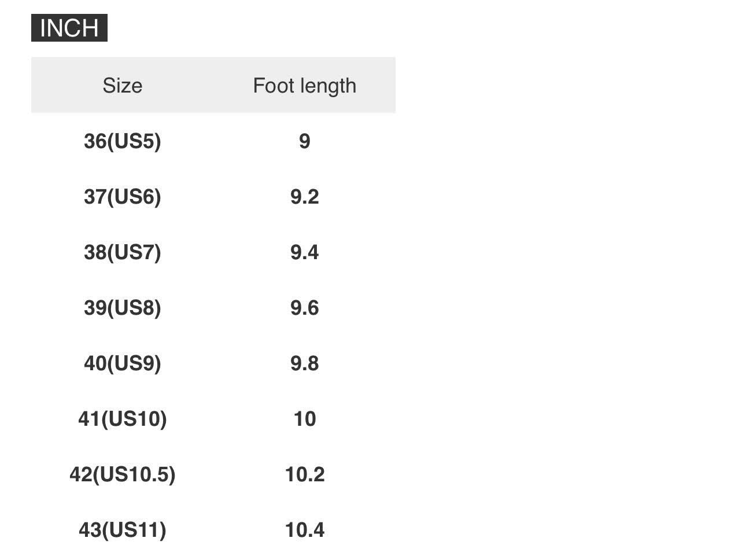Click foot length value 9
Viewport: 746px width, 560px height.
[304, 141]
